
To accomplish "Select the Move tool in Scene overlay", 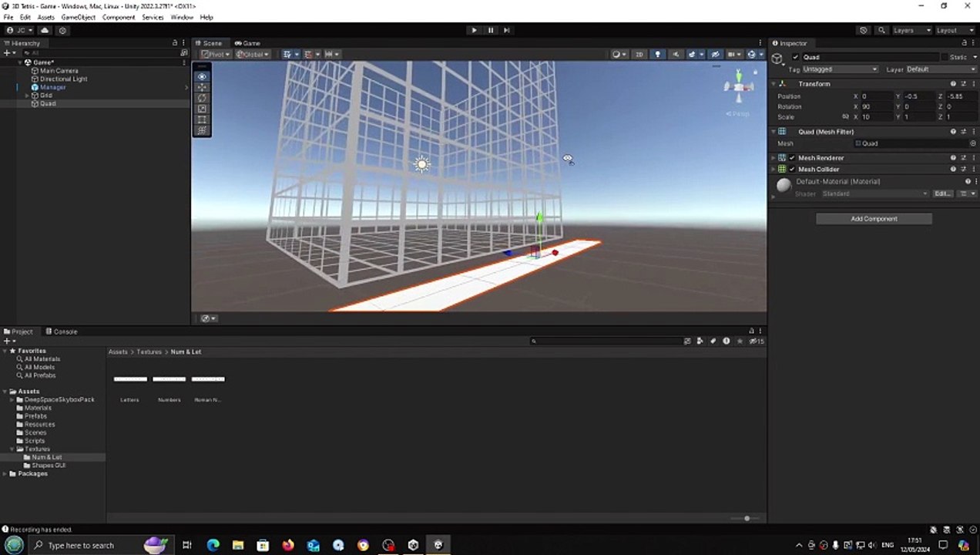I will click(x=203, y=87).
